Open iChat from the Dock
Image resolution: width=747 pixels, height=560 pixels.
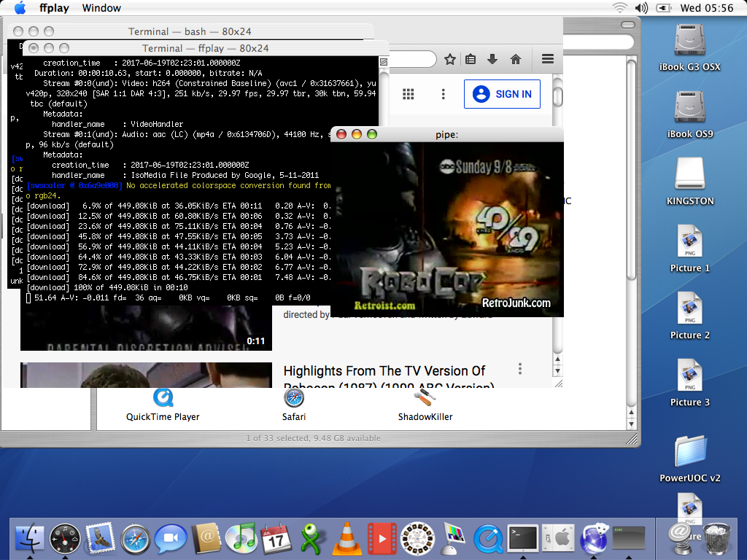[171, 539]
